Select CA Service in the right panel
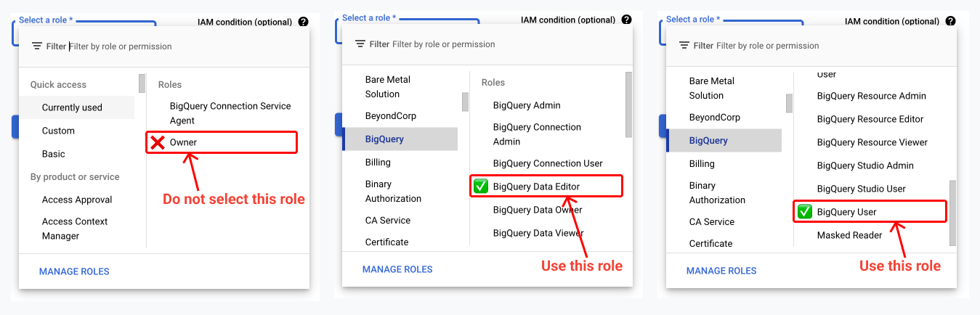 click(x=724, y=221)
